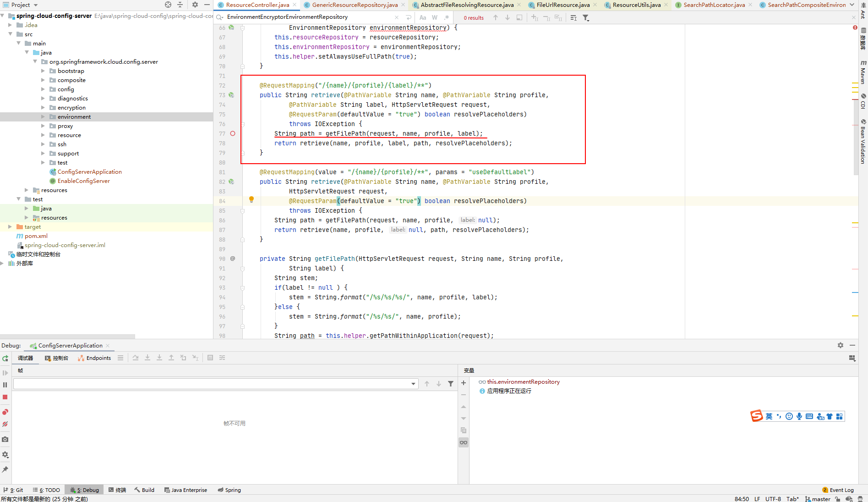
Task: Resume the program in the debugger
Action: [5, 373]
